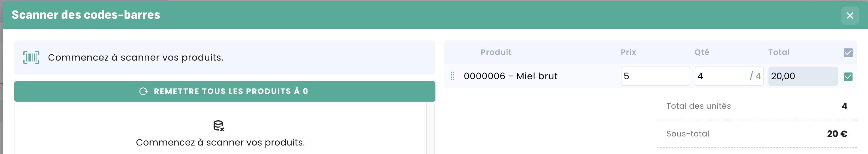Click the Prix column header
This screenshot has width=868, height=154.
tap(628, 52)
